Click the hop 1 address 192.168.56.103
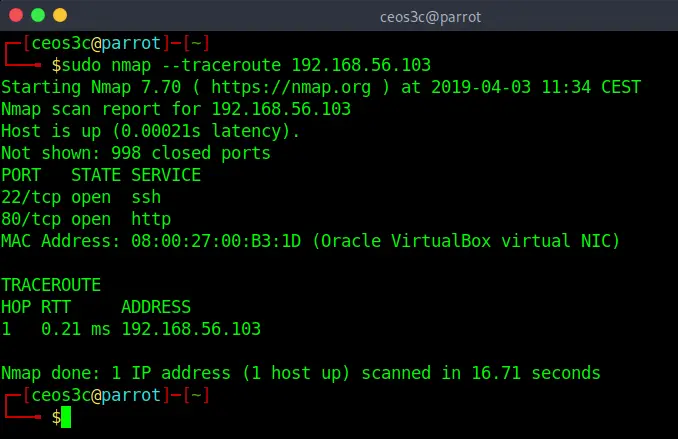 pos(191,329)
